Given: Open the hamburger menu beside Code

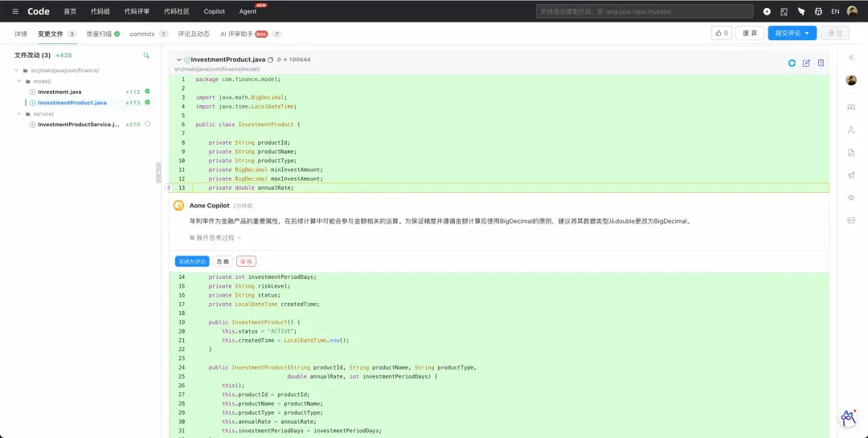Looking at the screenshot, I should tap(15, 11).
